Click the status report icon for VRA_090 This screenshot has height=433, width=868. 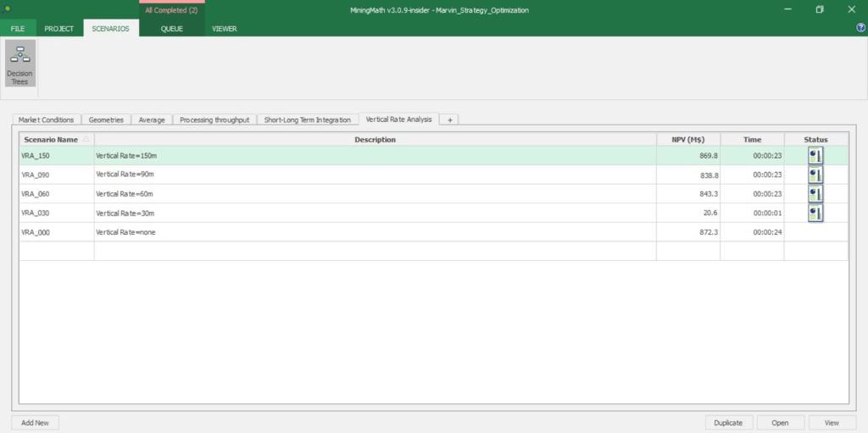pyautogui.click(x=815, y=175)
